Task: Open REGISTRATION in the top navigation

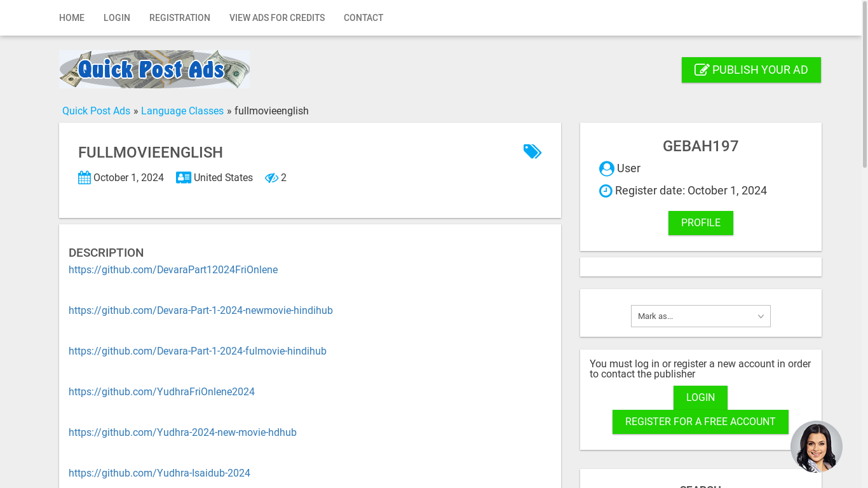Action: (180, 18)
